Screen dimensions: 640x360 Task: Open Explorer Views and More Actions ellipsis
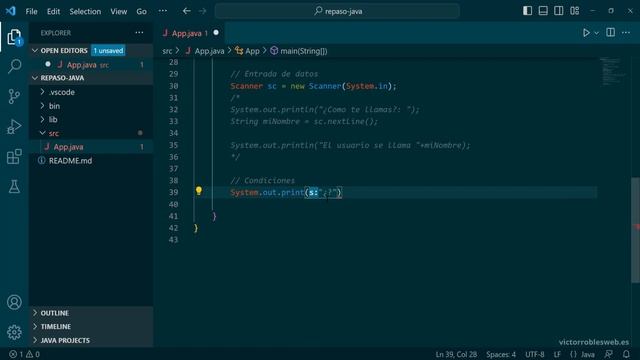[139, 32]
